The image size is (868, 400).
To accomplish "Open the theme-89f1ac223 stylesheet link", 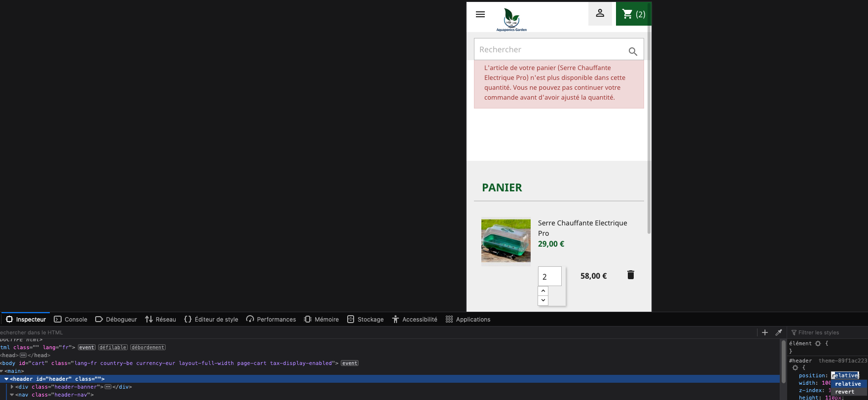I will [x=843, y=361].
